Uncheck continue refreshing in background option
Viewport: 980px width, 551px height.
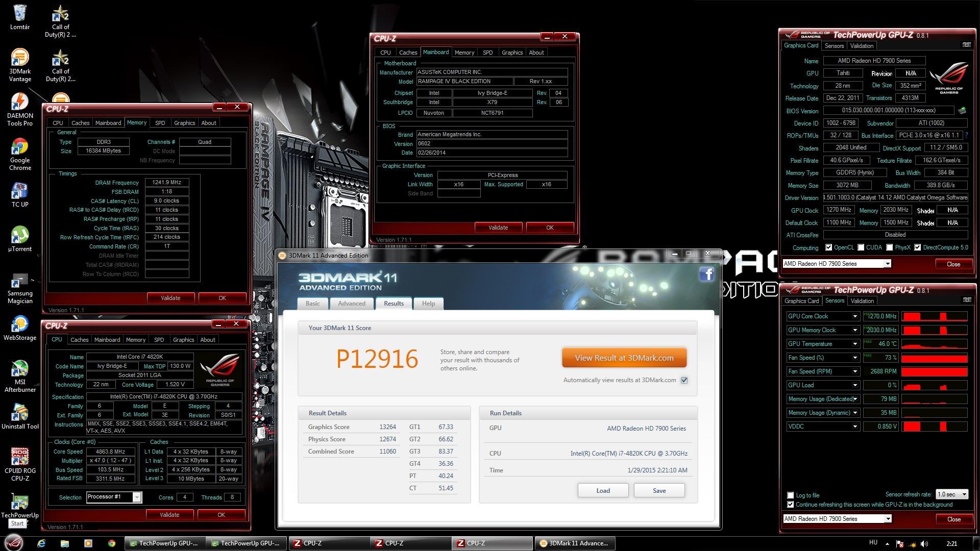(x=791, y=505)
